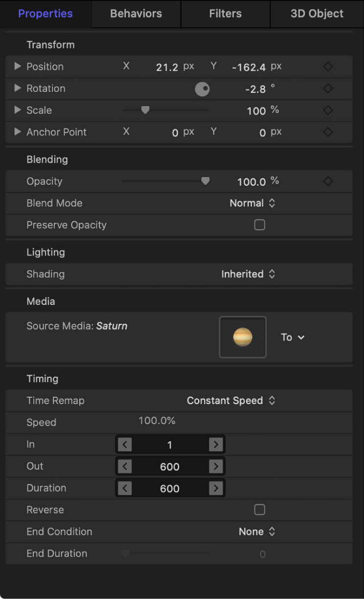The height and width of the screenshot is (599, 364).
Task: Enable the Reverse option
Action: pos(259,510)
